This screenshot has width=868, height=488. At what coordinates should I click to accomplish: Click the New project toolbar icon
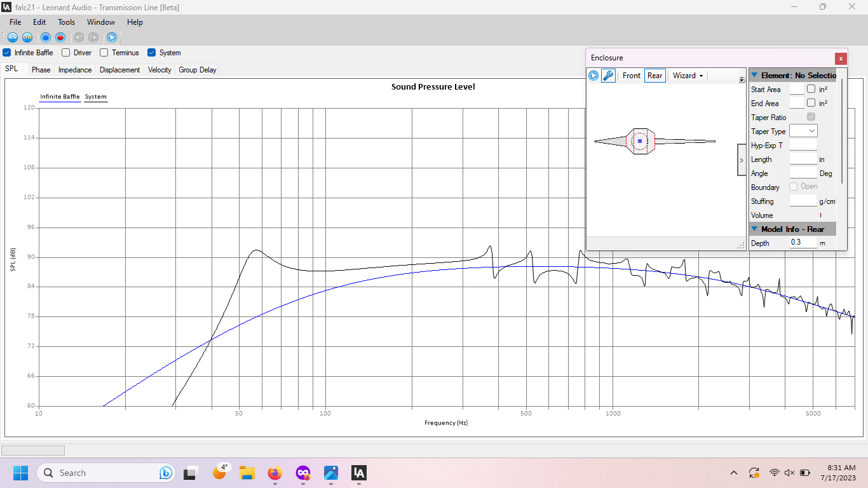pos(13,37)
